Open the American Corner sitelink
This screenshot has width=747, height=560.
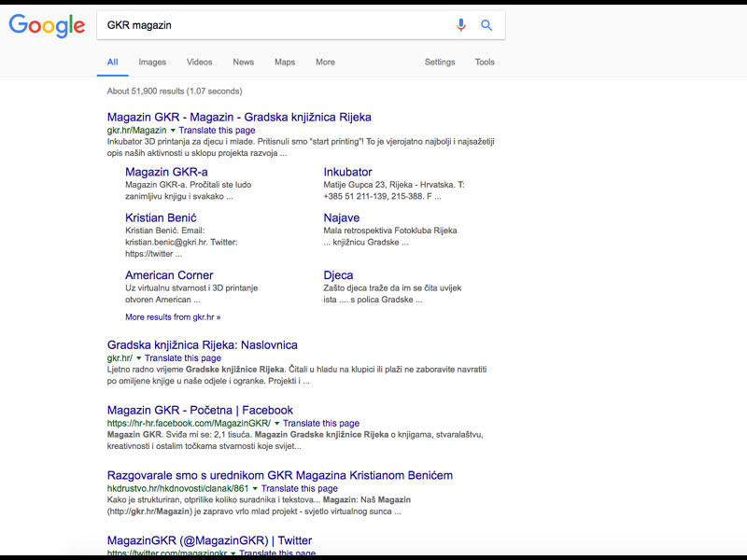click(x=169, y=275)
